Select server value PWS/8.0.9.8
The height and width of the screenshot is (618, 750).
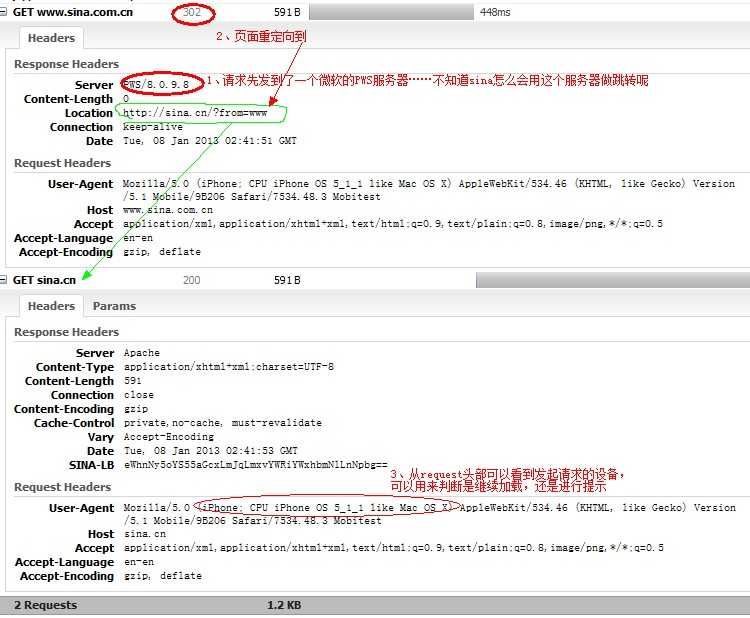[x=156, y=85]
